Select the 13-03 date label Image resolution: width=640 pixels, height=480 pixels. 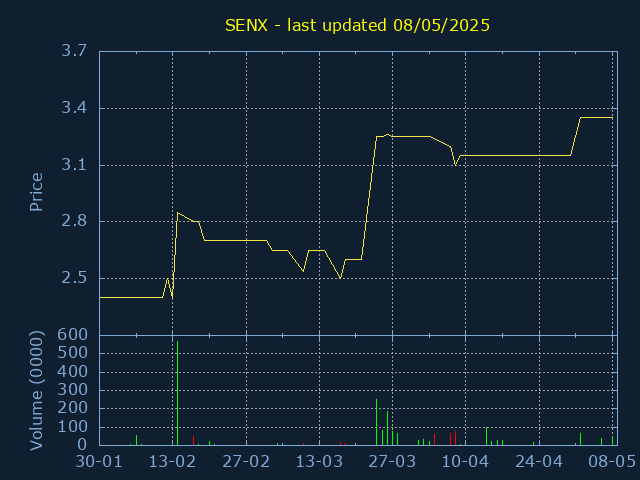coord(319,462)
